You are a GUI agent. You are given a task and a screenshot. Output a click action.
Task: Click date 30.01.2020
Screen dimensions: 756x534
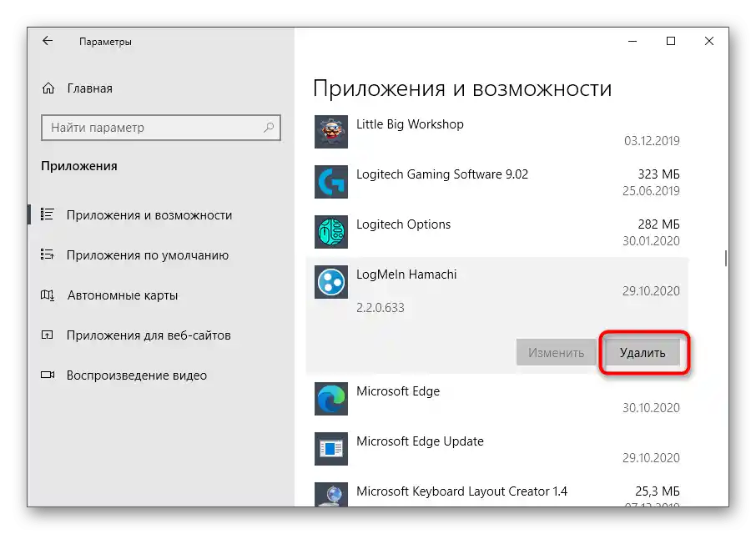651,241
